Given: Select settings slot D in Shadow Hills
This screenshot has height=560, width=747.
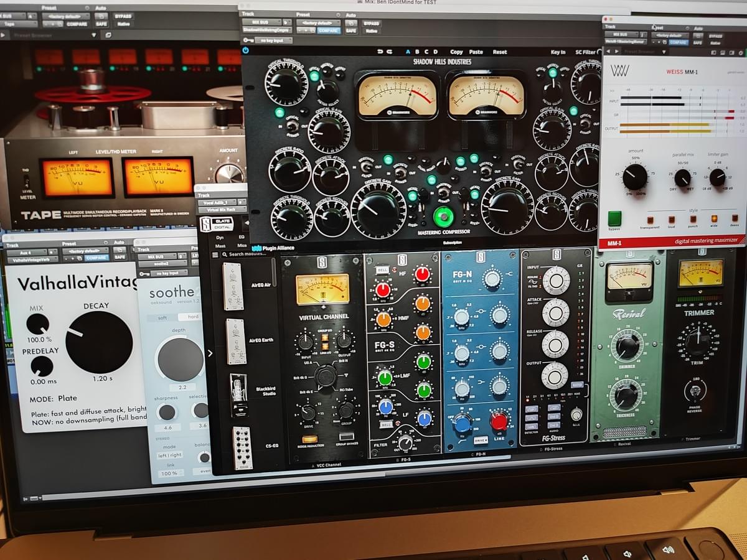Looking at the screenshot, I should [x=436, y=52].
